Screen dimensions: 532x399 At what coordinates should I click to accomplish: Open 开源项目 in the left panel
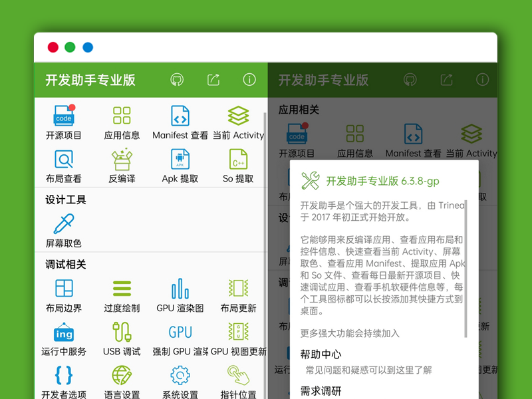click(x=64, y=122)
